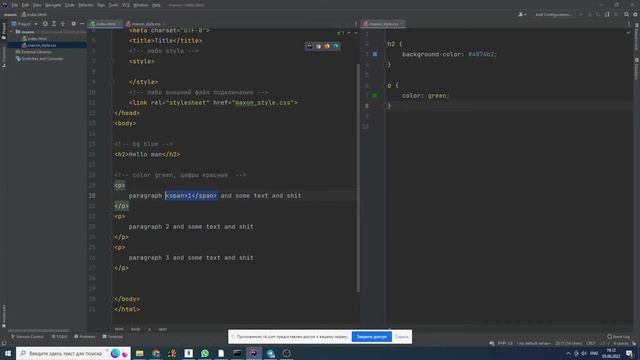The image size is (640, 360).
Task: Show hidden tray icons chevron
Action: click(568, 353)
